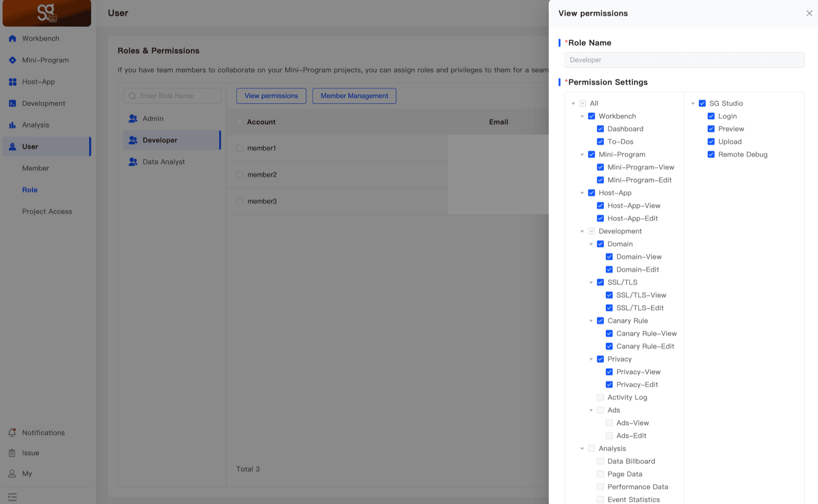The width and height of the screenshot is (818, 504).
Task: Open the Role submenu item
Action: [30, 190]
